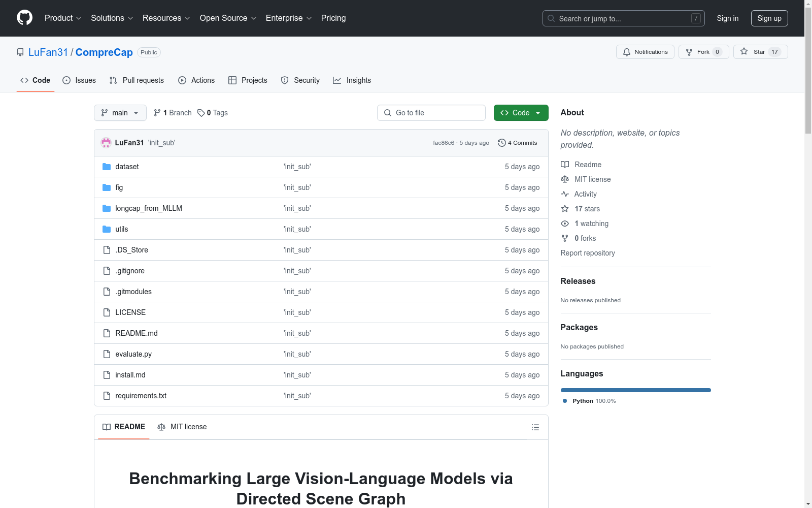The height and width of the screenshot is (508, 812).
Task: Open the 4 Commits history link
Action: pyautogui.click(x=518, y=143)
